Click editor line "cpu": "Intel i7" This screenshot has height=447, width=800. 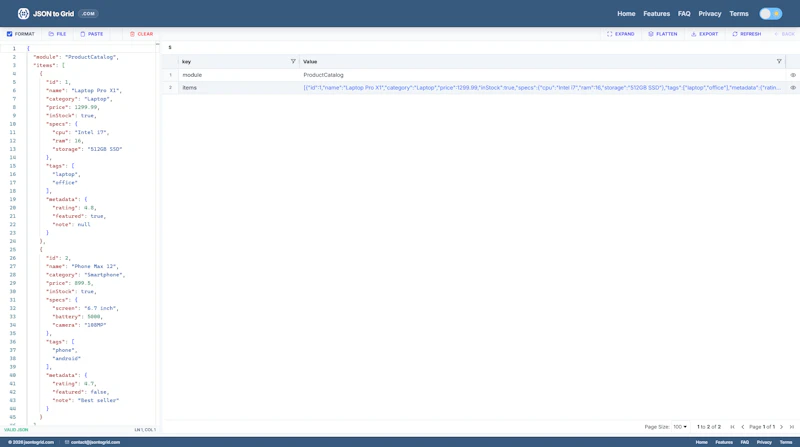81,132
